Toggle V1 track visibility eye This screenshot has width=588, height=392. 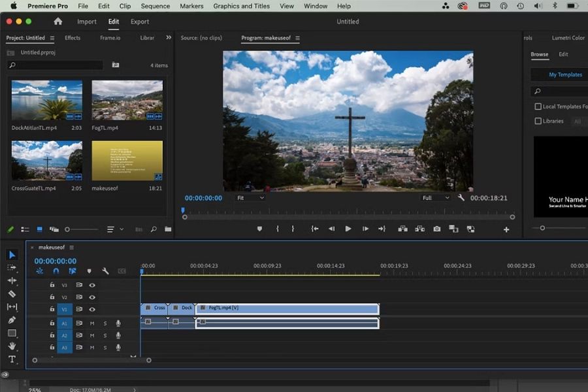[92, 310]
